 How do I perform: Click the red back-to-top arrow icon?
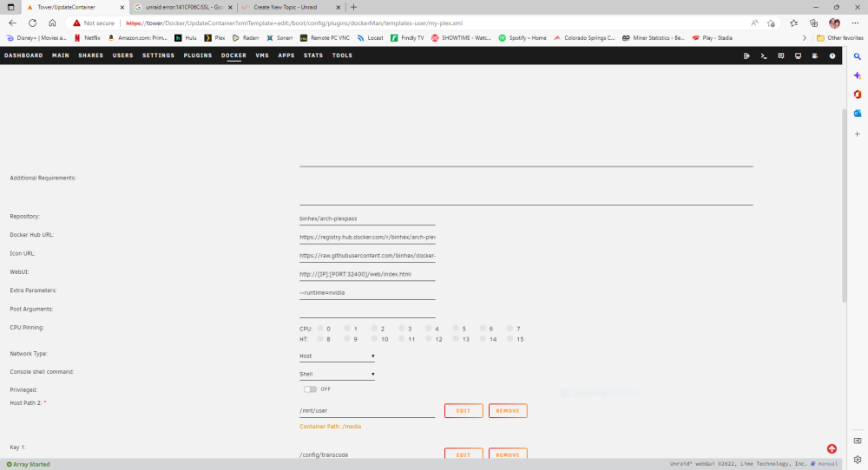pos(832,449)
